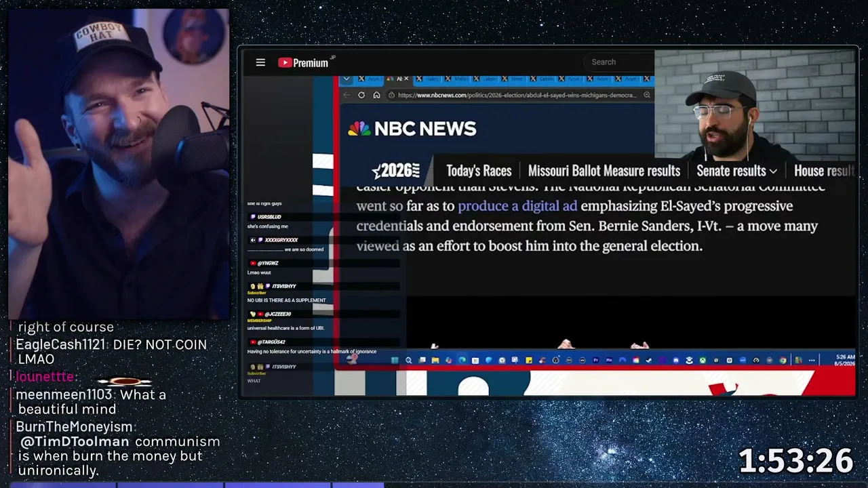Screen dimensions: 868x488
Task: Click the left streamer webcam feed
Action: tap(119, 163)
